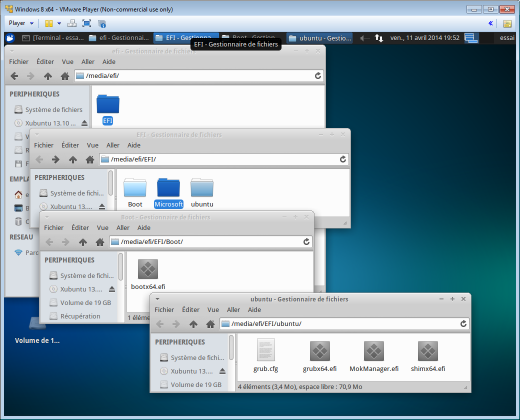Image resolution: width=520 pixels, height=420 pixels.
Task: Reload the /media/efi/EFI/ location
Action: tap(343, 159)
